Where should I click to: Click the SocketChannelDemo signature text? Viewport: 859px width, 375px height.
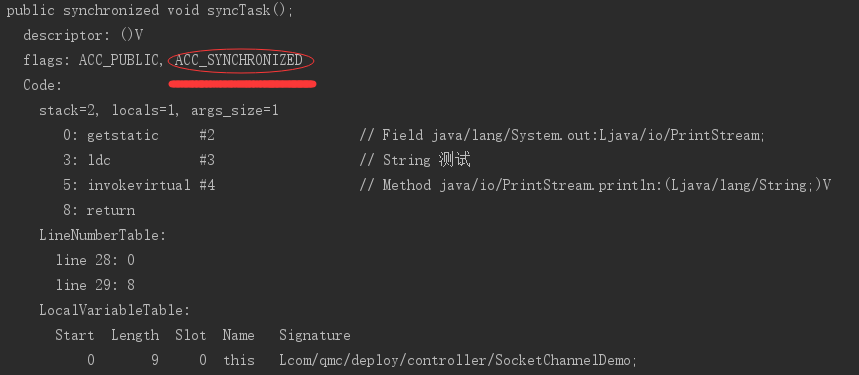point(458,360)
